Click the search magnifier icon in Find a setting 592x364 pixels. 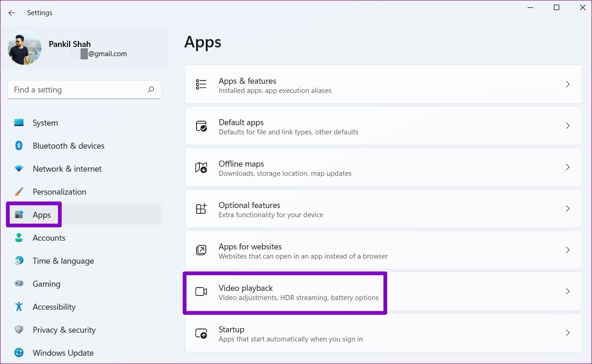tap(151, 90)
